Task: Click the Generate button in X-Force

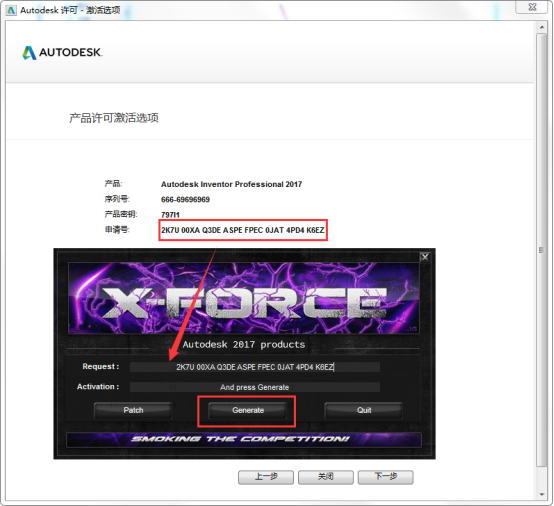Action: 248,410
